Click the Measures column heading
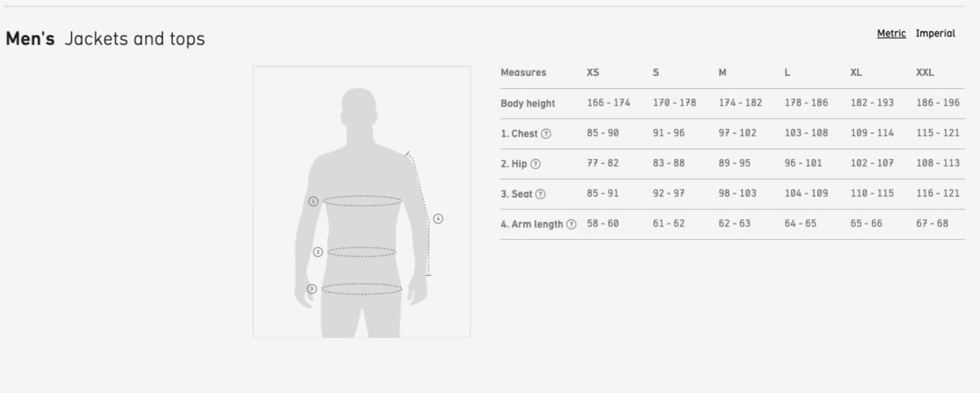 click(523, 72)
